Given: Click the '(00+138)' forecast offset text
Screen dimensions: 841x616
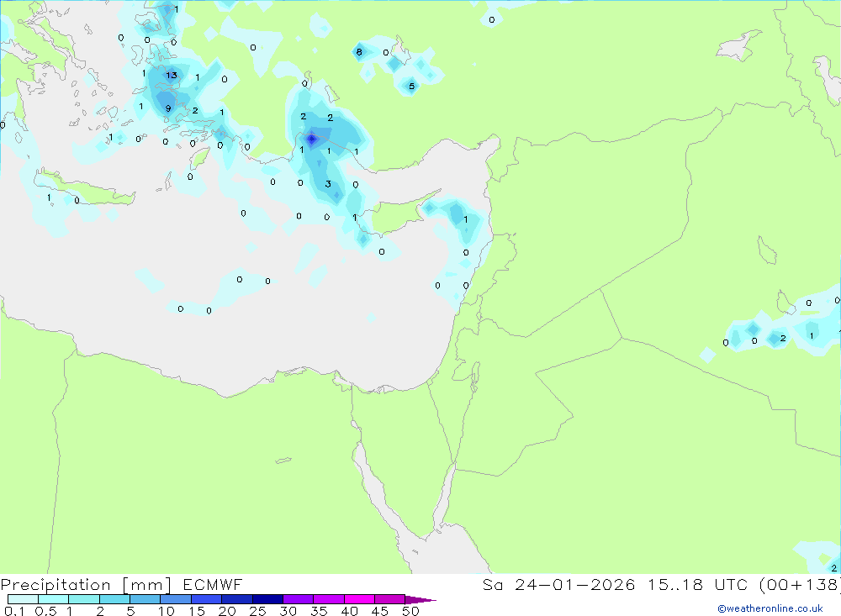Looking at the screenshot, I should tap(799, 585).
